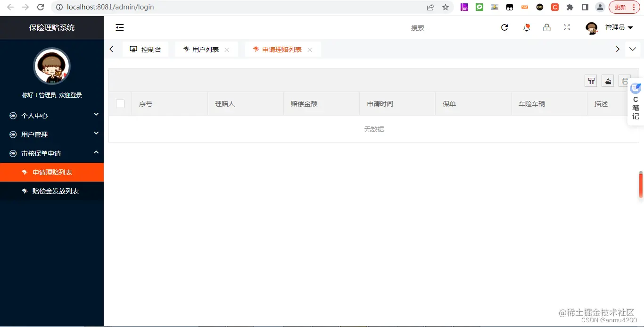Collapse the sidebar with the hamburger icon

point(119,27)
